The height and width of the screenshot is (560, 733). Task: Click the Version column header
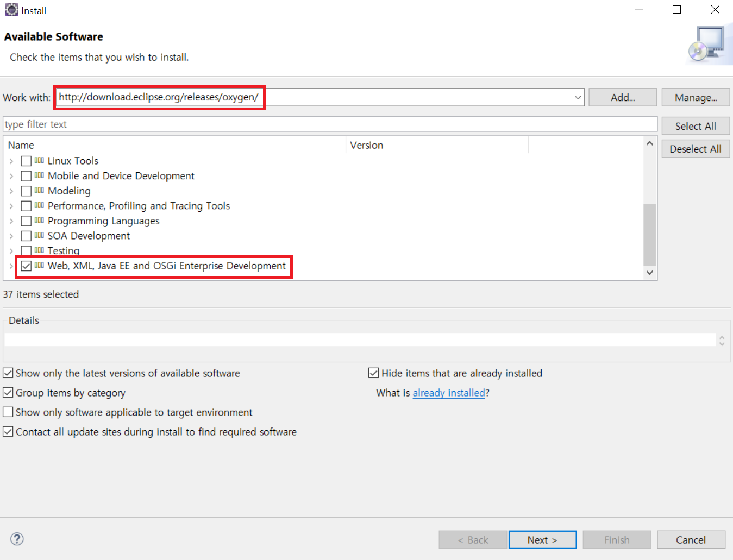point(437,145)
